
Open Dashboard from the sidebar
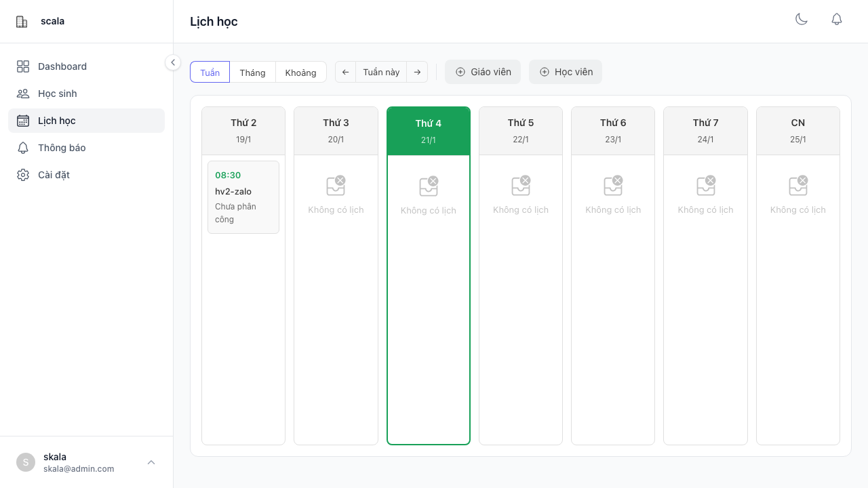[x=62, y=66]
